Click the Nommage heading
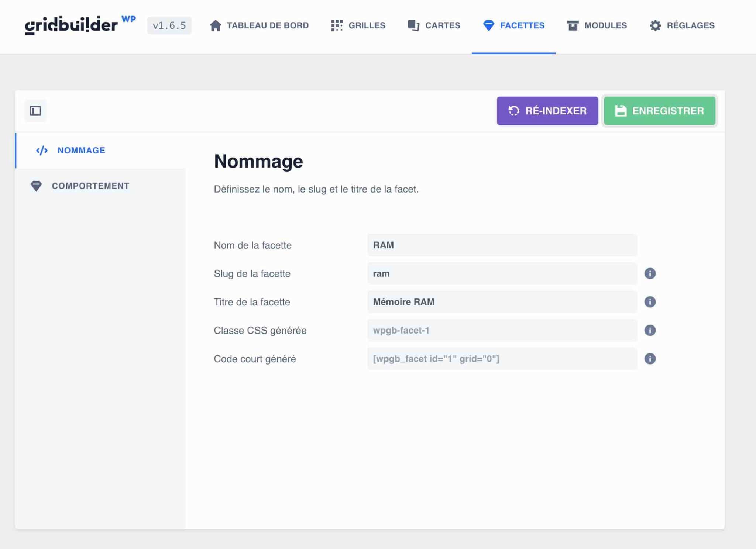Image resolution: width=756 pixels, height=549 pixels. [x=258, y=161]
